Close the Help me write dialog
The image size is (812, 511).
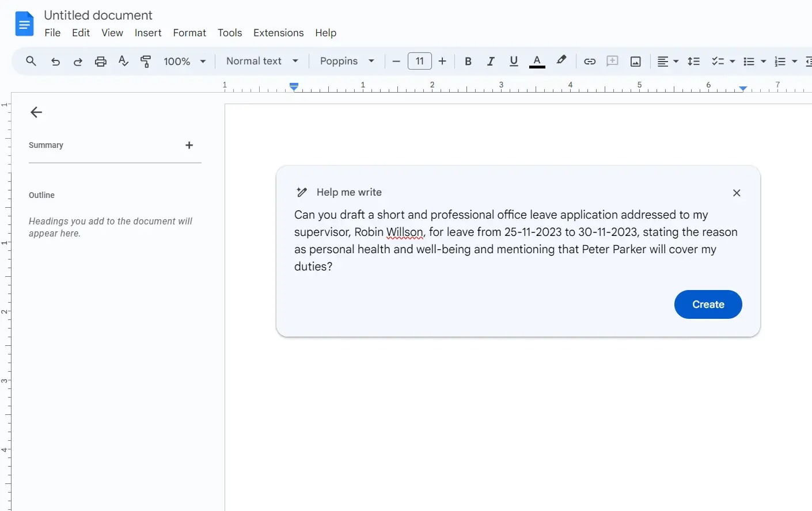[737, 193]
